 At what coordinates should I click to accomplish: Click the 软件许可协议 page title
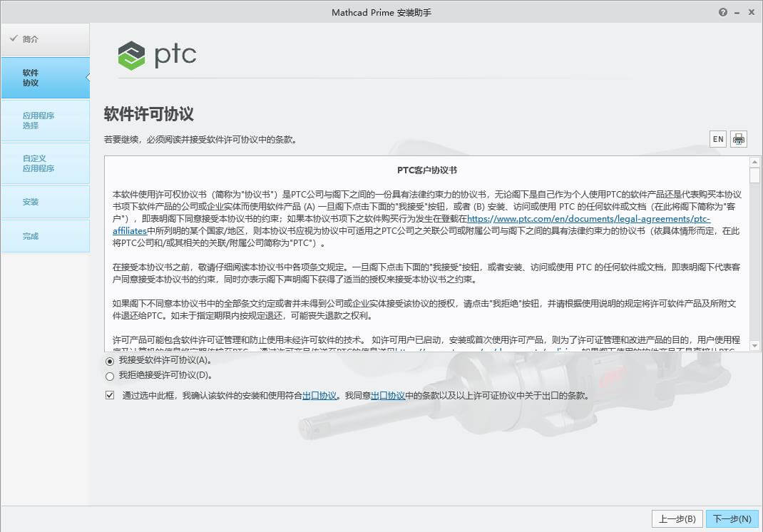pos(149,114)
